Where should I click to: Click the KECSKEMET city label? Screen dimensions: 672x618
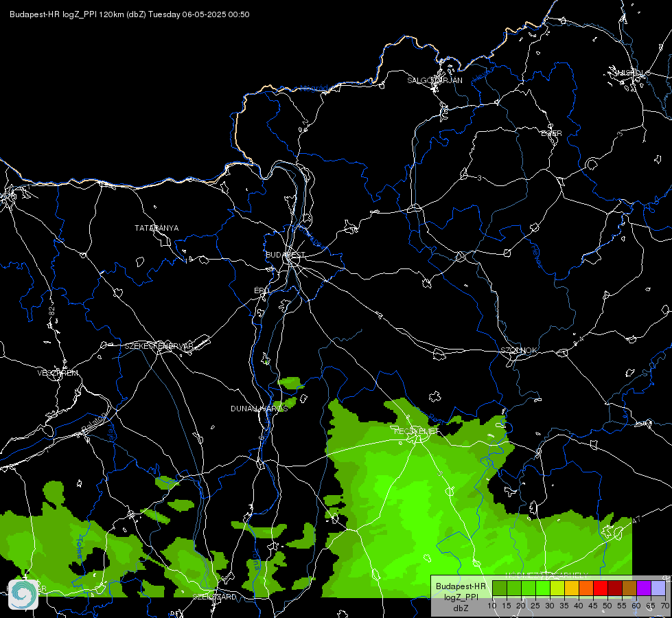point(417,431)
